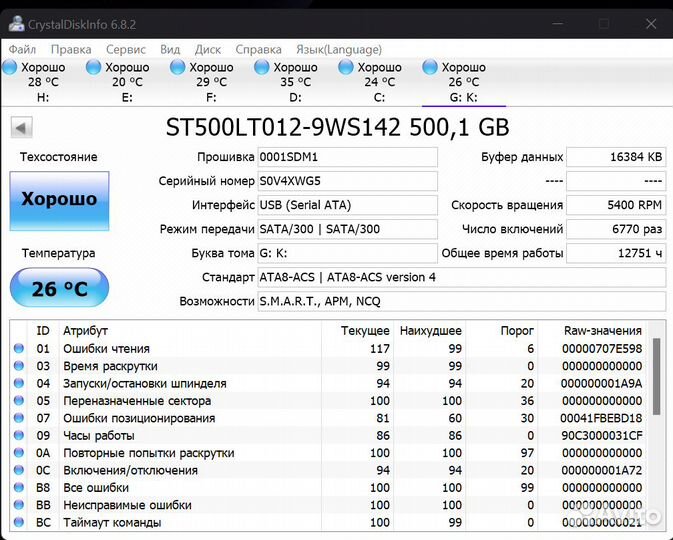This screenshot has height=540, width=673.
Task: Click the serial number field S0V4XWG5
Action: pos(347,181)
